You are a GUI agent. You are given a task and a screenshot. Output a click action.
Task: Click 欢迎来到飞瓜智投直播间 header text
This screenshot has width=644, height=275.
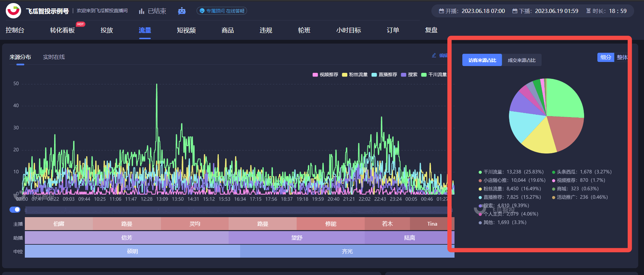tap(102, 11)
